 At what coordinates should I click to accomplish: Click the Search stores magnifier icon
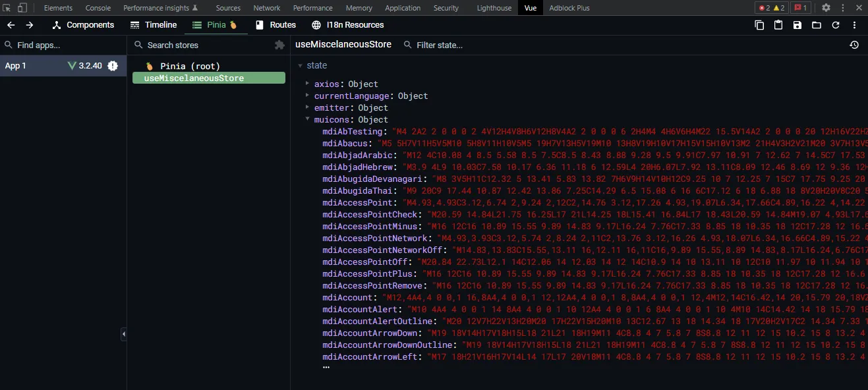[x=138, y=45]
